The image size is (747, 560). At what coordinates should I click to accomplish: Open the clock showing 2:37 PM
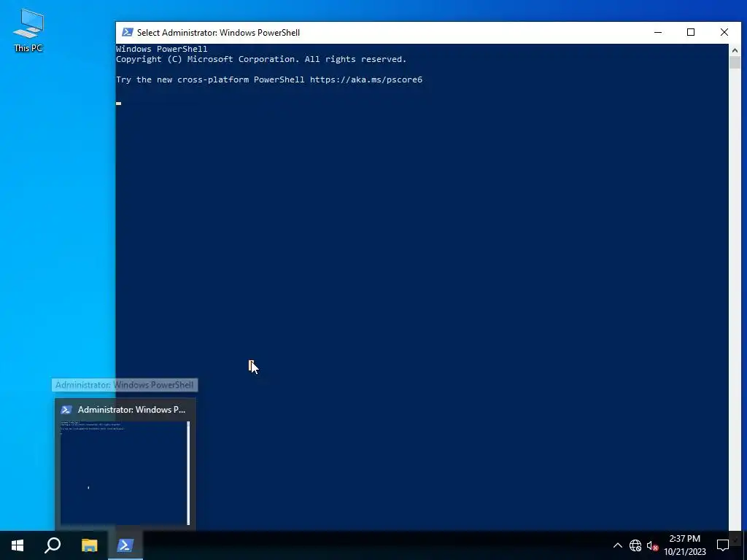click(x=684, y=545)
